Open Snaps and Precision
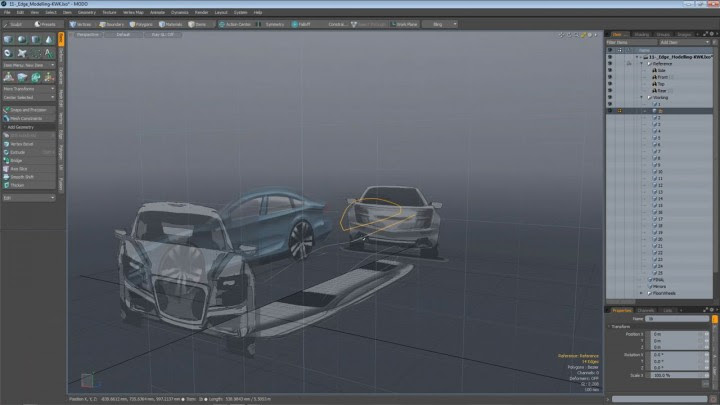This screenshot has height=405, width=720. pos(29,109)
